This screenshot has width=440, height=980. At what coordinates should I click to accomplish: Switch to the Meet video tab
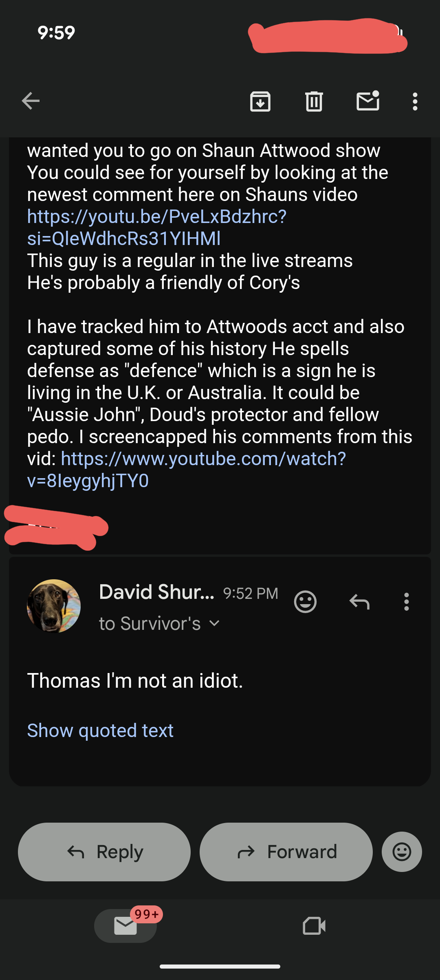pos(314,926)
